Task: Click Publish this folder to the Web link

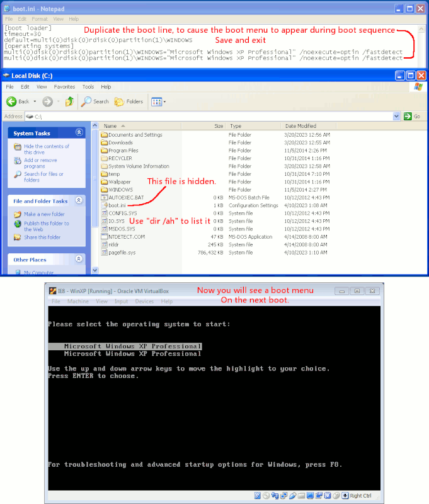Action: click(x=47, y=226)
